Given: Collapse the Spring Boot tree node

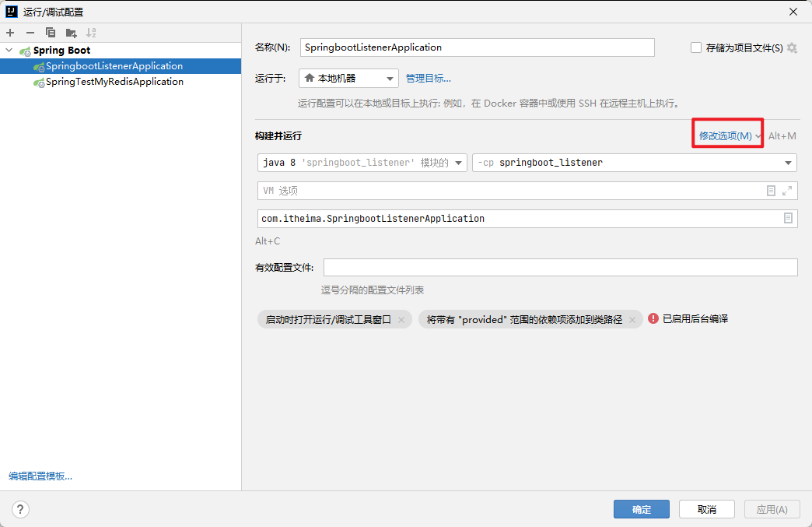Looking at the screenshot, I should pos(9,49).
